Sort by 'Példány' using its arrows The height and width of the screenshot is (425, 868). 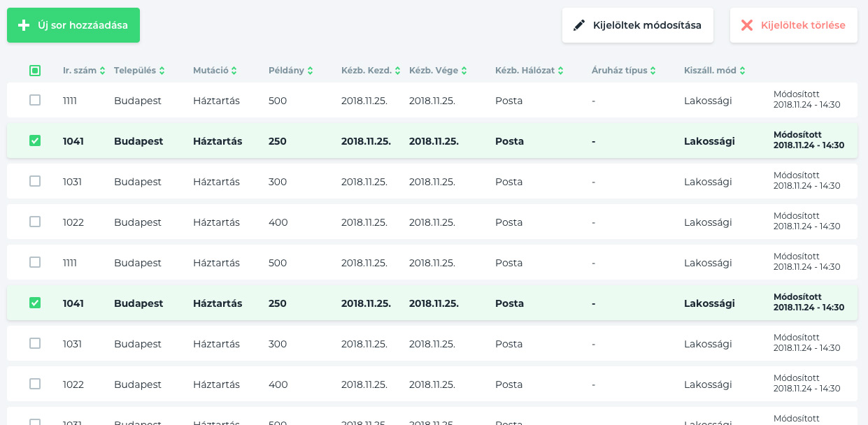point(310,71)
